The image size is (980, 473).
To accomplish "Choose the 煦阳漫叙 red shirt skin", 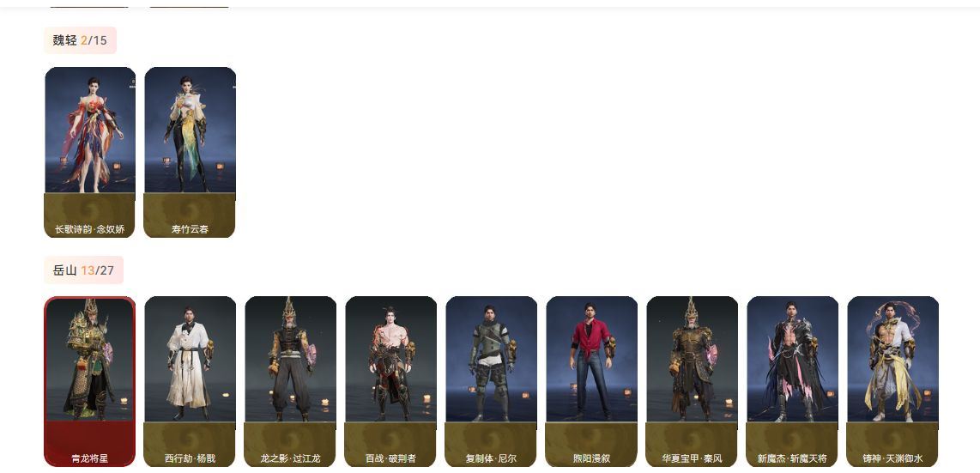I will tap(591, 382).
